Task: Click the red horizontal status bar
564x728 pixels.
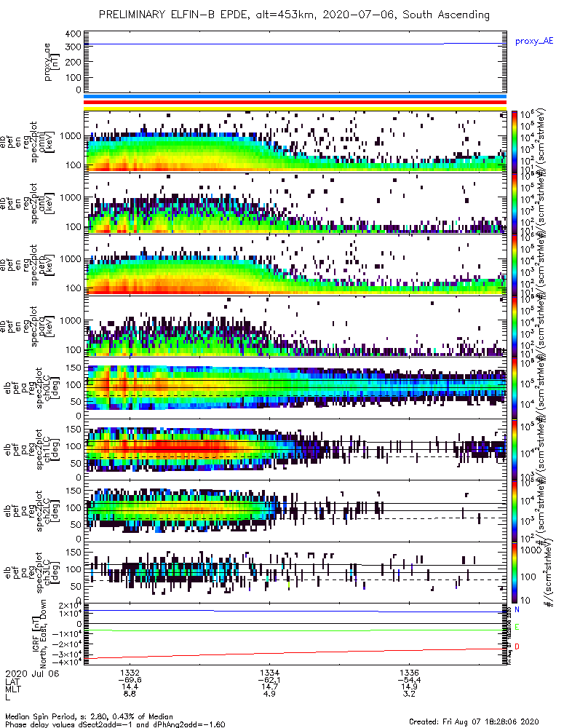Action: coord(295,103)
